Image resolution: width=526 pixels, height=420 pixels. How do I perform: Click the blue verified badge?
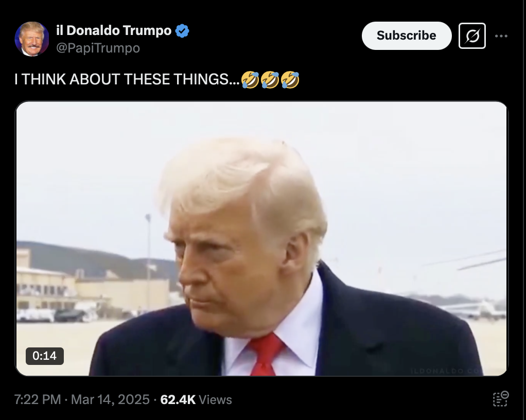pos(182,31)
